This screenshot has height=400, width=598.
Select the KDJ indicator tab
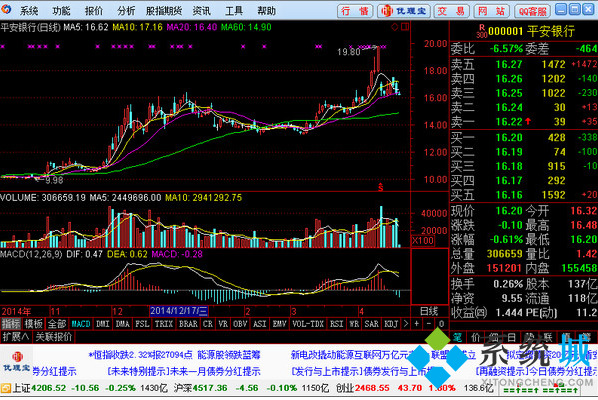[391, 324]
